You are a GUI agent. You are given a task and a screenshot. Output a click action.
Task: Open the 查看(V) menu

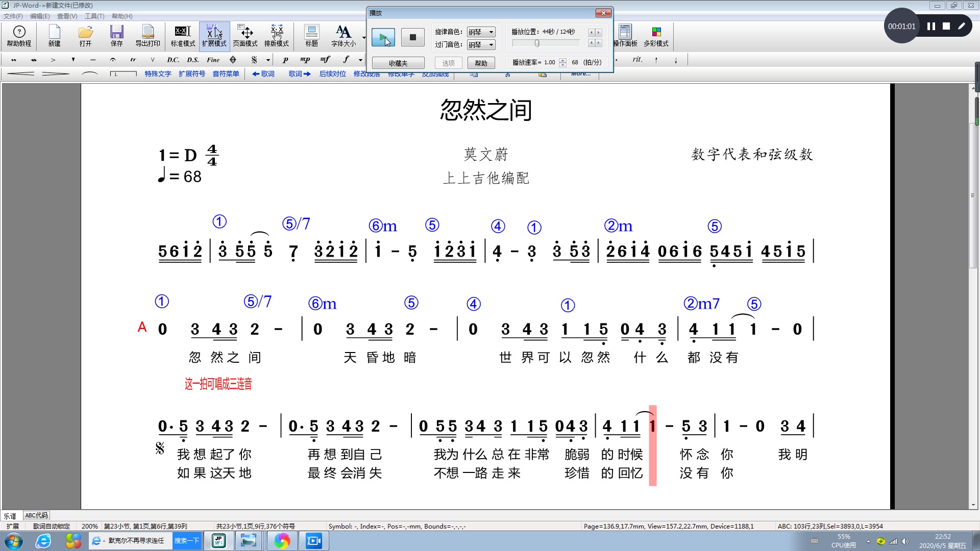tap(67, 16)
